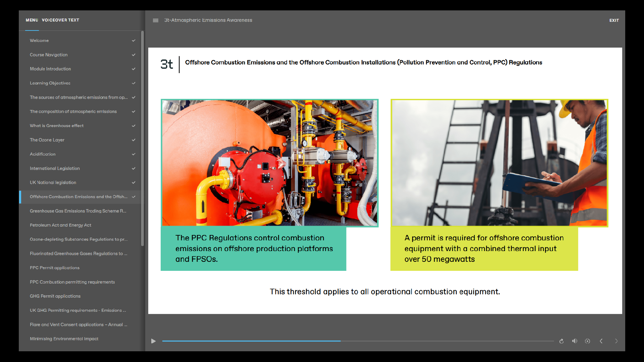Mute audio with the volume icon
The width and height of the screenshot is (644, 362).
click(x=575, y=341)
